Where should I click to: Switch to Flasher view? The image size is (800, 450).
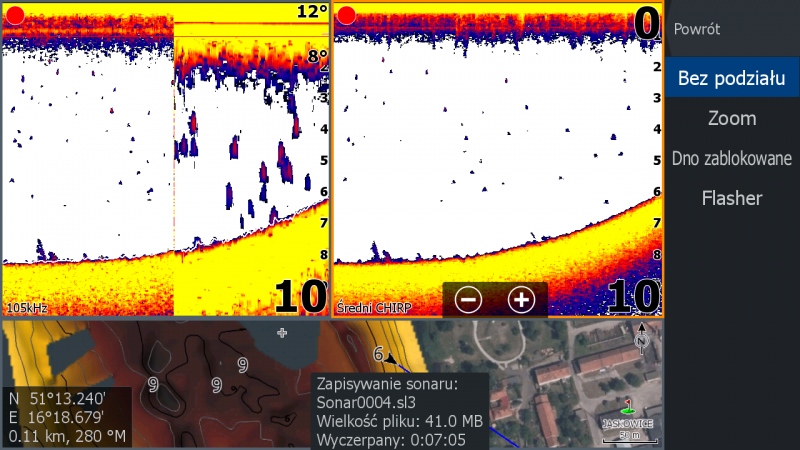(x=731, y=198)
